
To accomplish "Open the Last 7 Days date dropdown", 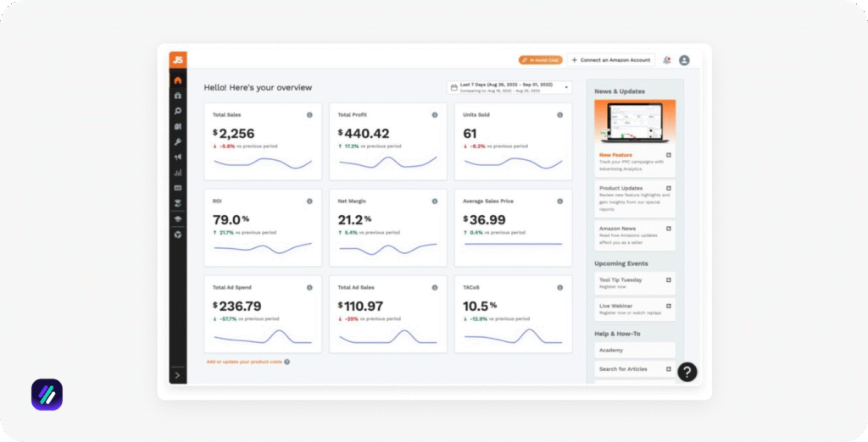I will click(509, 87).
